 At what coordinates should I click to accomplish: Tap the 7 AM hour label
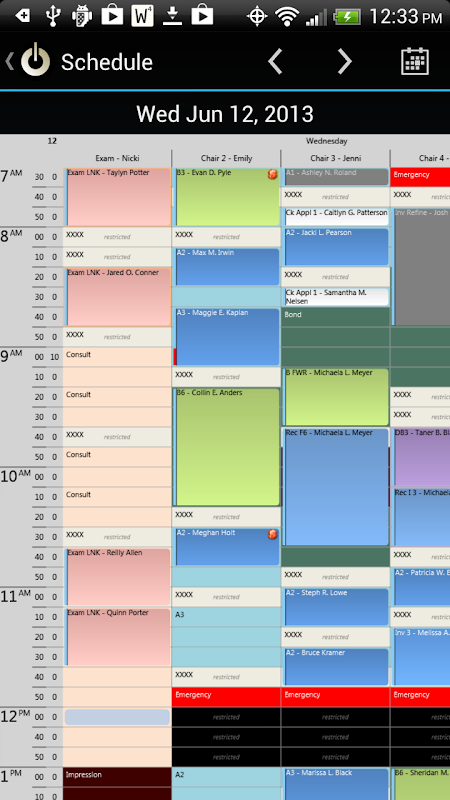[x=12, y=177]
